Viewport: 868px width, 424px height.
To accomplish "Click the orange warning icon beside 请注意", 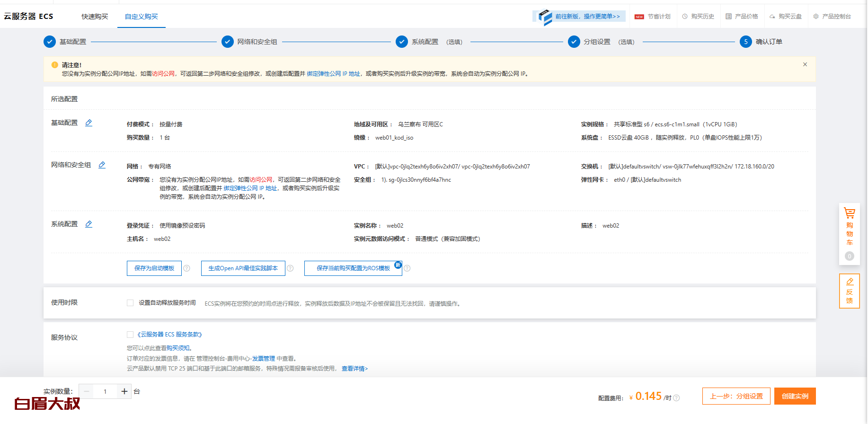I will click(55, 65).
